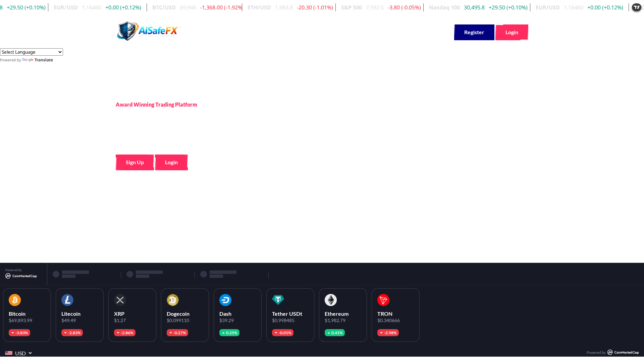This screenshot has width=644, height=362.
Task: Click the Dogecoin price $0.099110
Action: (x=178, y=320)
